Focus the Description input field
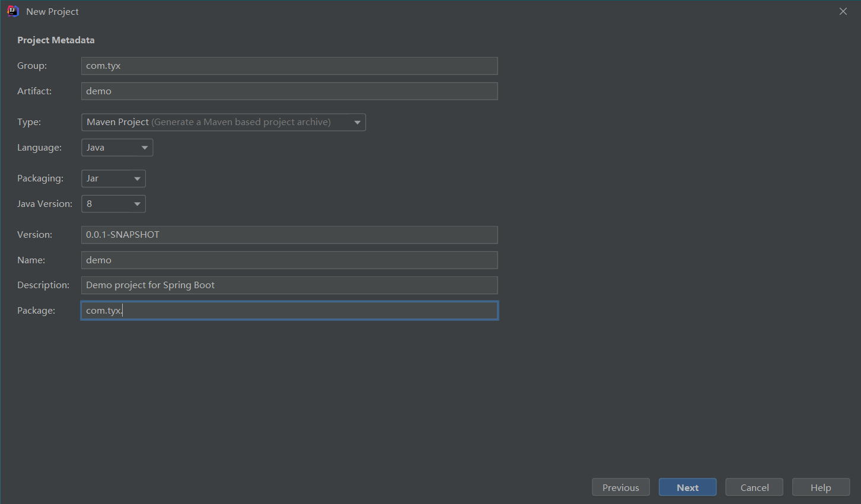The width and height of the screenshot is (861, 504). [x=289, y=285]
